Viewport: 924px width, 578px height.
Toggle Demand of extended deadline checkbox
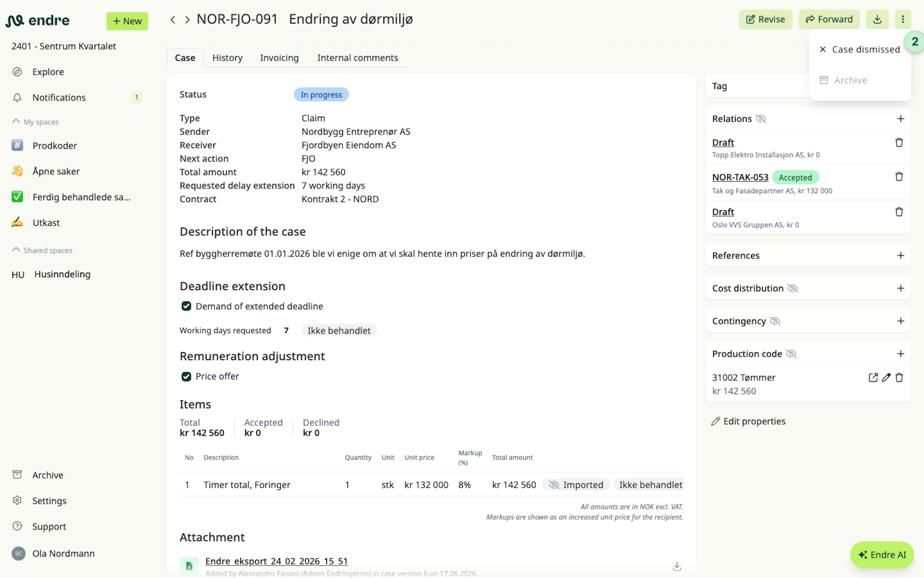(186, 306)
